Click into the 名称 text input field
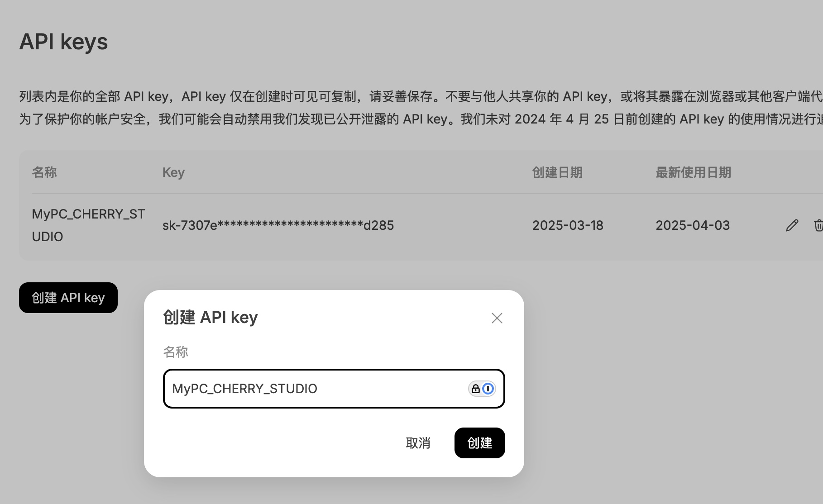Screen dimensions: 823x504 coord(334,389)
